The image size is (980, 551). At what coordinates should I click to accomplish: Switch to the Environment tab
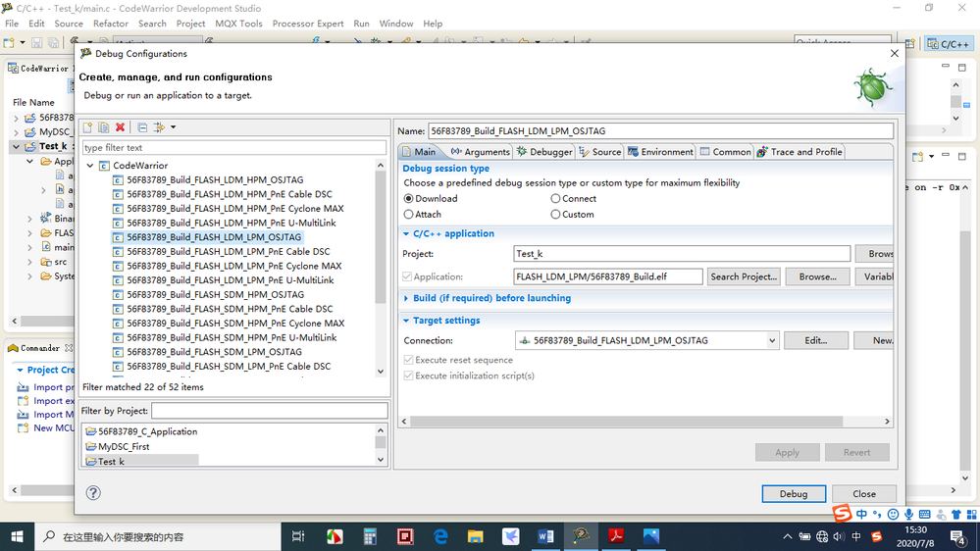660,152
